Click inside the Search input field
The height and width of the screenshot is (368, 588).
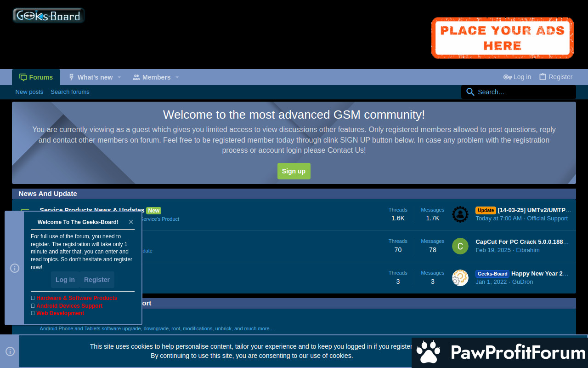524,92
